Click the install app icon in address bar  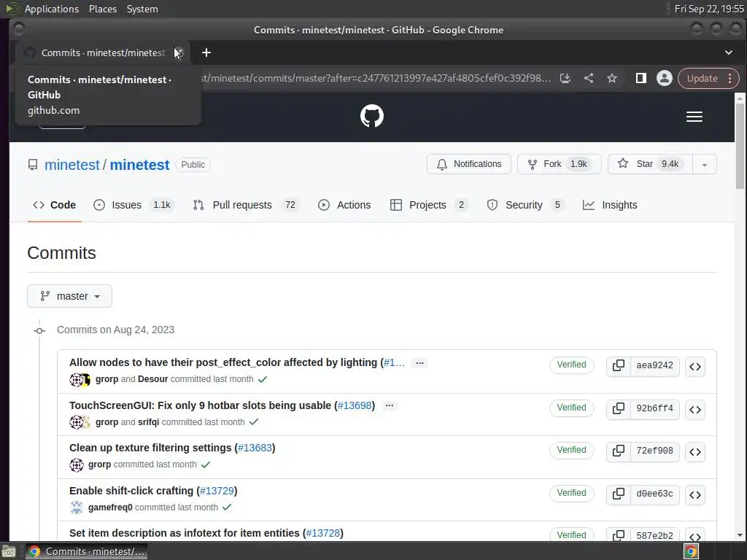(x=565, y=78)
